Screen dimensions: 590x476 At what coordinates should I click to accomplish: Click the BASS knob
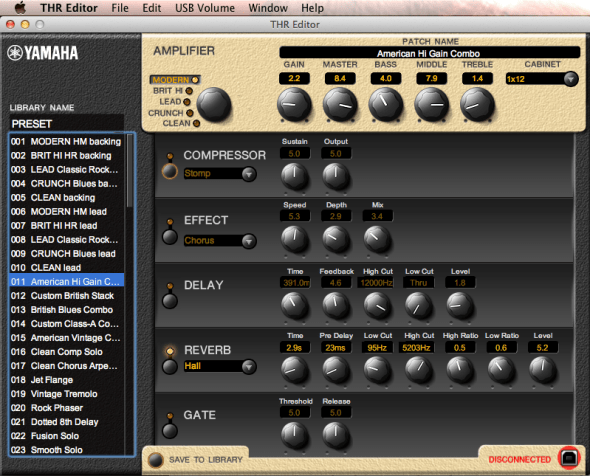coord(385,105)
